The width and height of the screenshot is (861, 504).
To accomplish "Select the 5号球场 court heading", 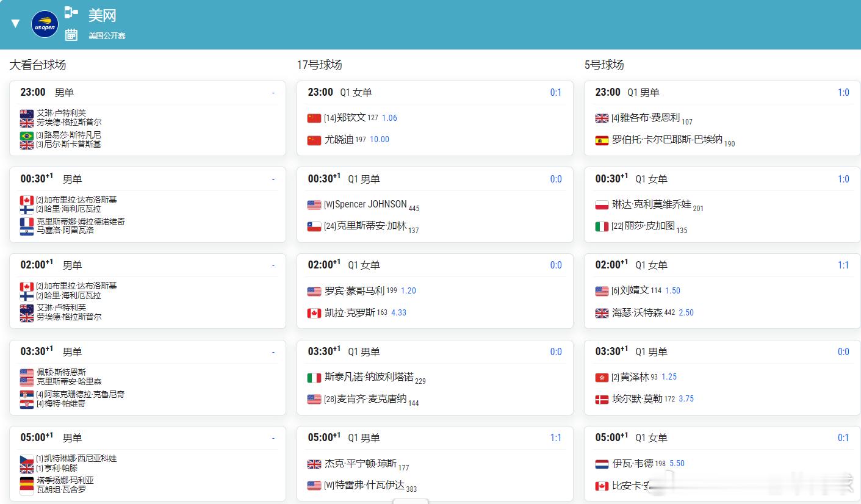I will pyautogui.click(x=603, y=65).
